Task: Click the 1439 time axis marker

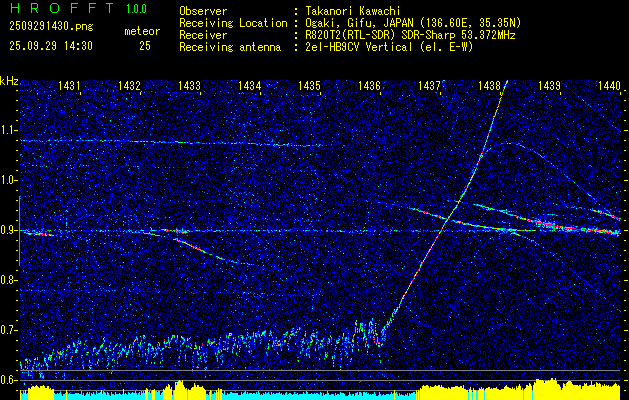Action: 549,85
